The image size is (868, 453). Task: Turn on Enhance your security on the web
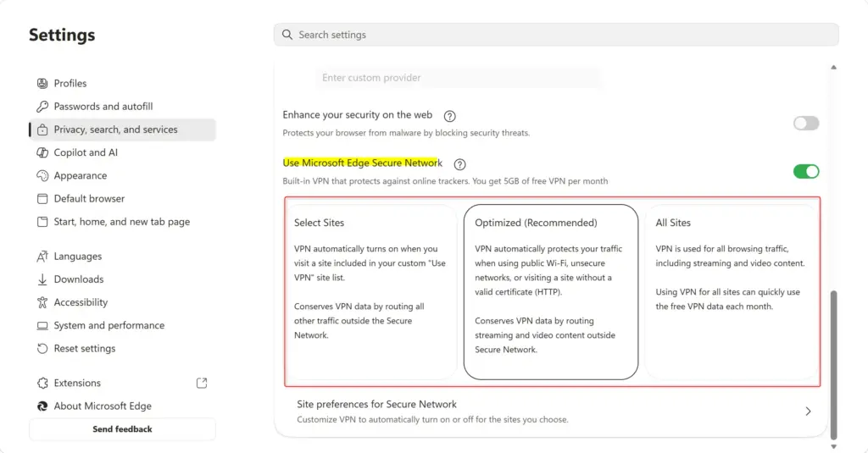806,124
